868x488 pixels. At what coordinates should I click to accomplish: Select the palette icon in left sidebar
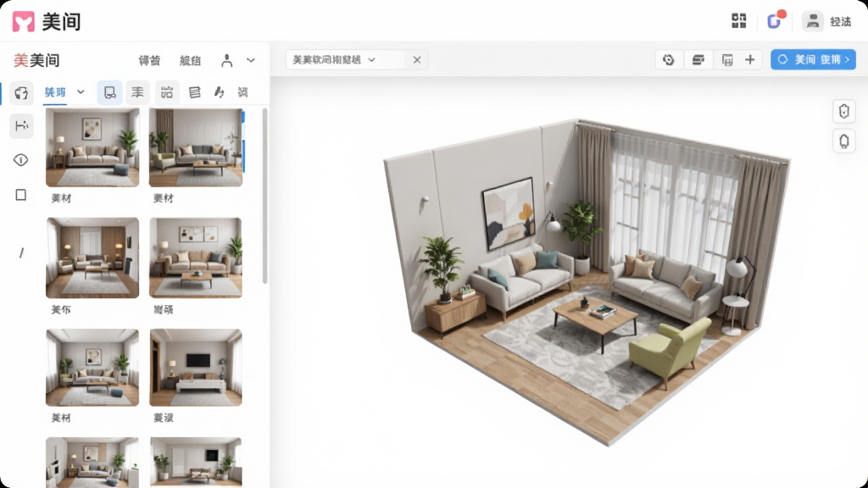pyautogui.click(x=21, y=92)
